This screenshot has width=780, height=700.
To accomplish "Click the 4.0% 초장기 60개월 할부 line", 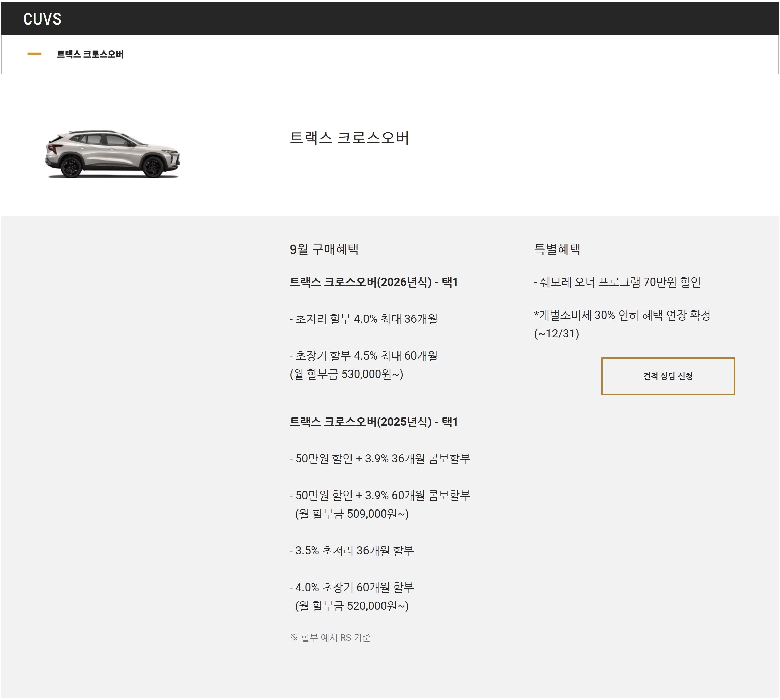I will (352, 587).
